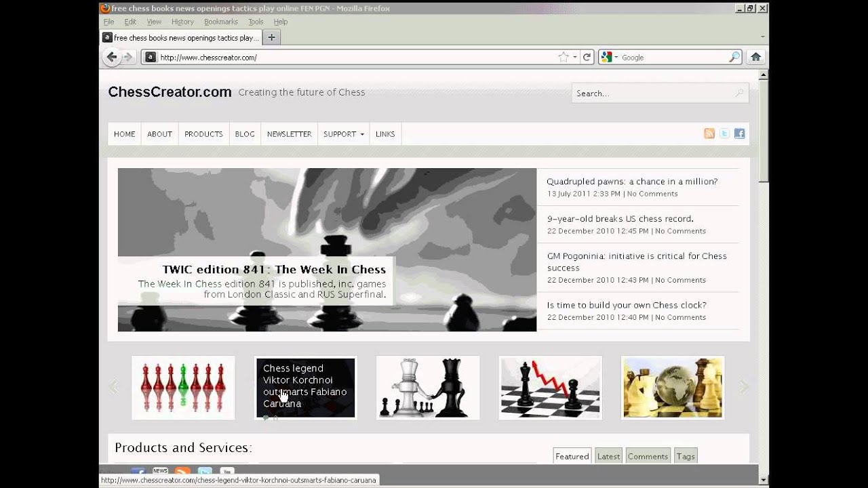
Task: Click the red falling chart chess thumbnail
Action: click(550, 388)
